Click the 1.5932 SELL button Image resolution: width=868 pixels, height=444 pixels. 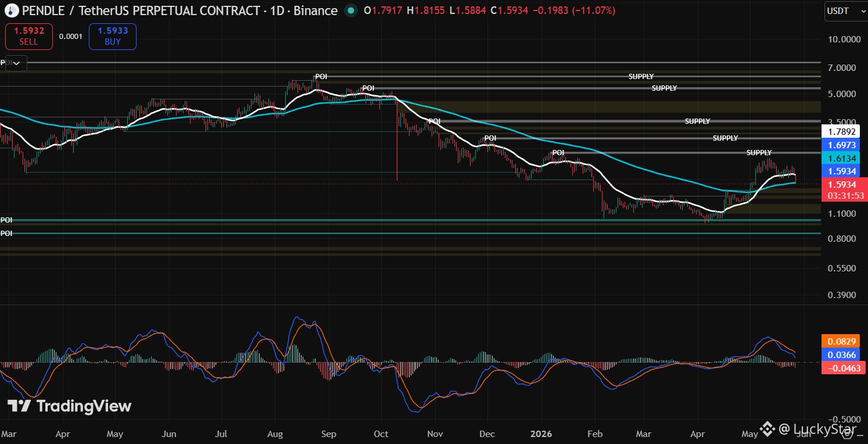[x=28, y=37]
